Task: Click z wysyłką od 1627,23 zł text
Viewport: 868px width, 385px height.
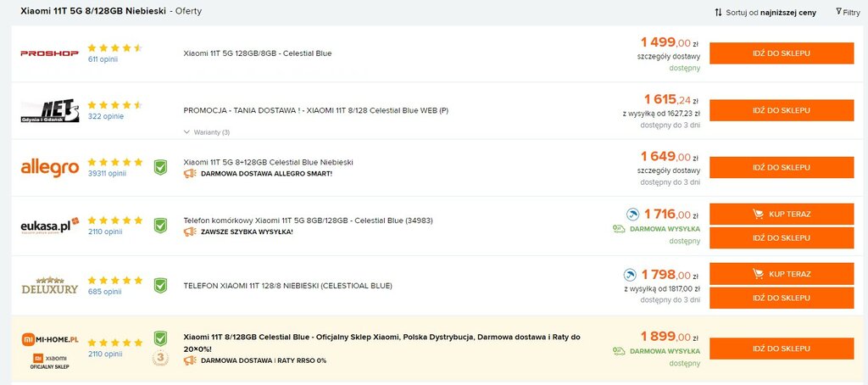Action: point(661,114)
